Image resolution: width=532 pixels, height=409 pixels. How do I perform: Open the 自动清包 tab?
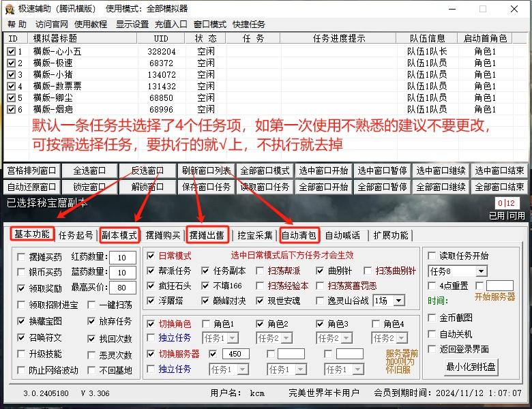(x=299, y=235)
